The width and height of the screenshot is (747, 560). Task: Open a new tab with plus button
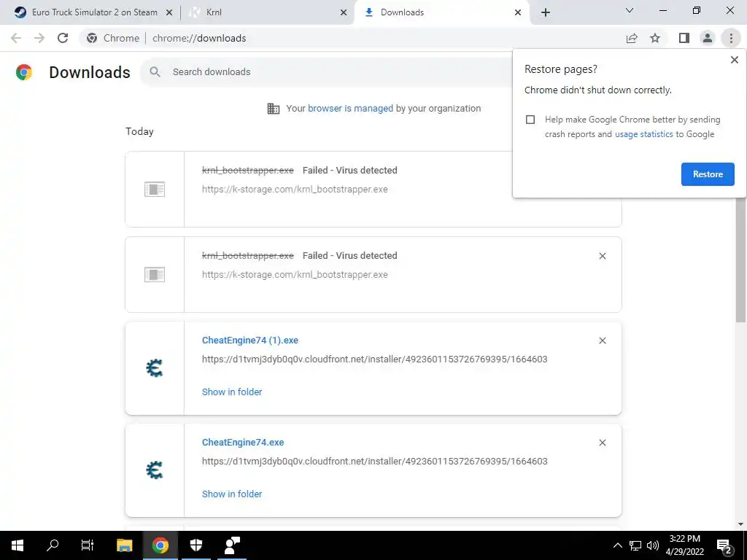(x=546, y=12)
